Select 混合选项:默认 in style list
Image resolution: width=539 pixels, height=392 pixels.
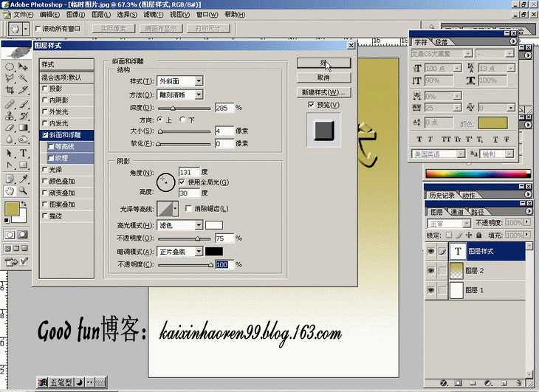(66, 78)
